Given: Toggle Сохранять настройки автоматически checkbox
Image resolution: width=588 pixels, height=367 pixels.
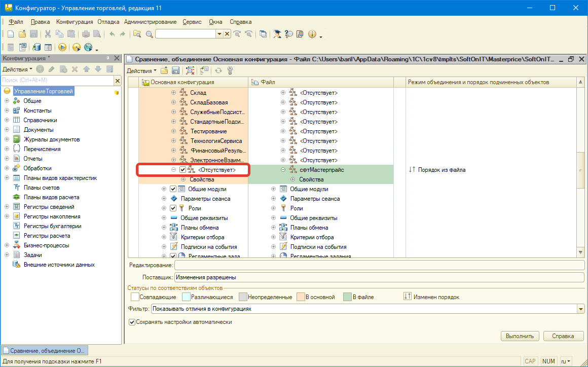Looking at the screenshot, I should [x=132, y=322].
